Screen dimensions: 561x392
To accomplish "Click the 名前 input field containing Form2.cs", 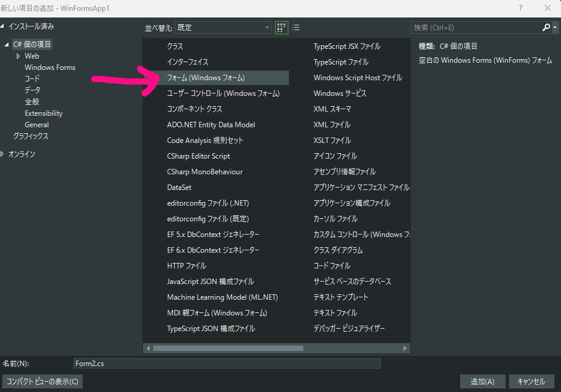I will click(227, 364).
